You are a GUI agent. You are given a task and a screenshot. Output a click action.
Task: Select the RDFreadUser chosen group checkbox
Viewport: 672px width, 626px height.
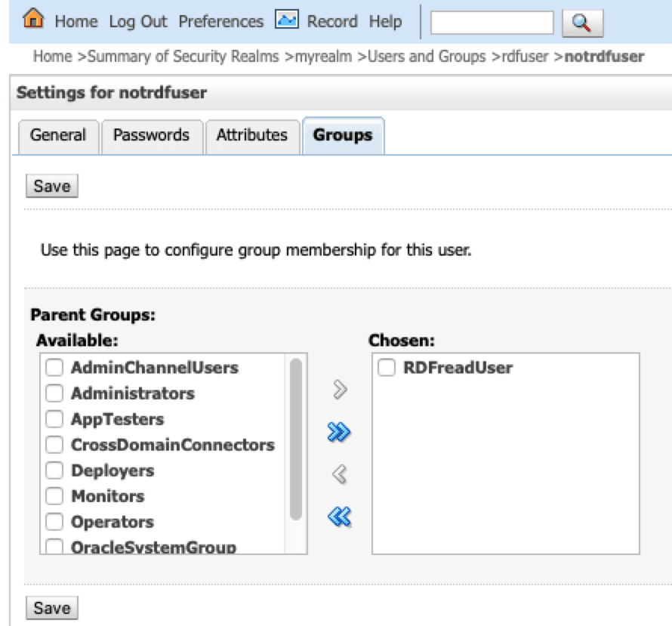point(387,368)
